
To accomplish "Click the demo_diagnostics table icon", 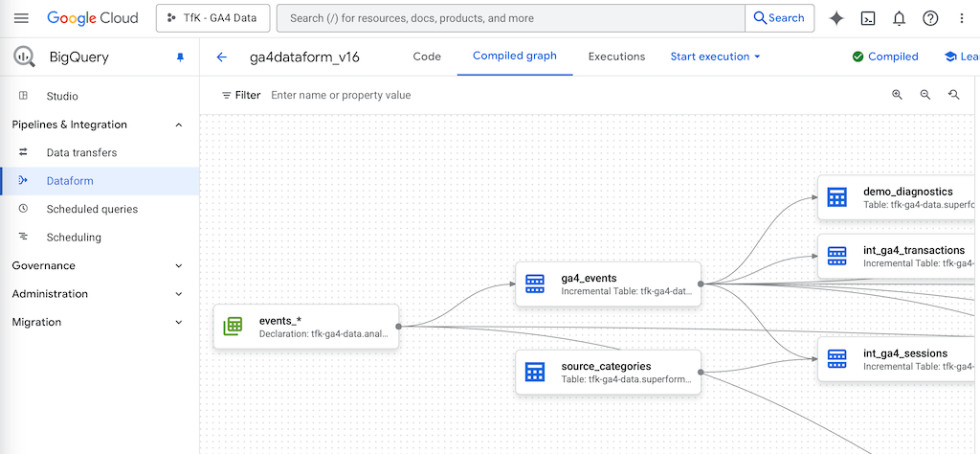I will [x=836, y=197].
